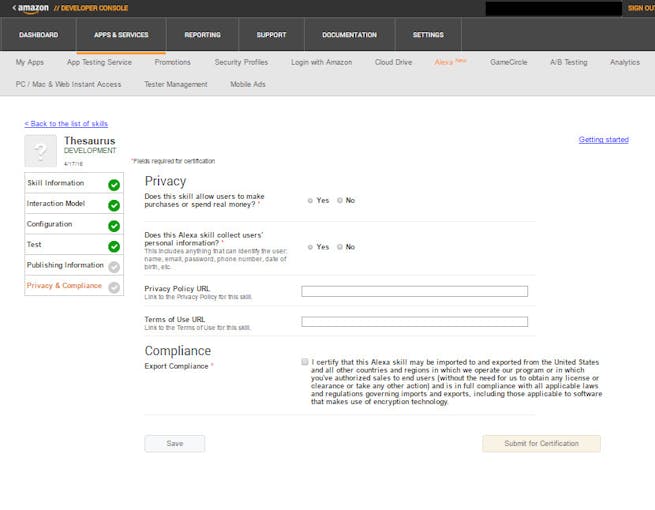Open the Apps & Services tab
This screenshot has width=655, height=510.
click(x=121, y=35)
